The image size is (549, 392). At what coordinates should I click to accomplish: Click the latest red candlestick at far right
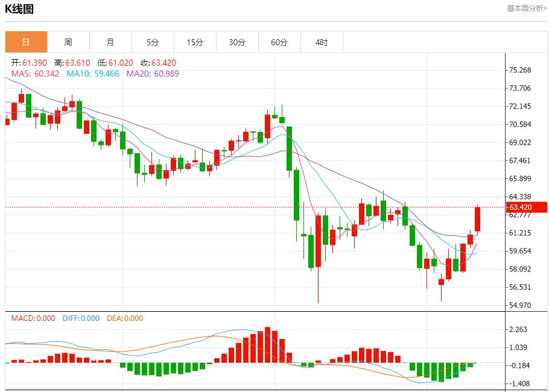coord(477,220)
